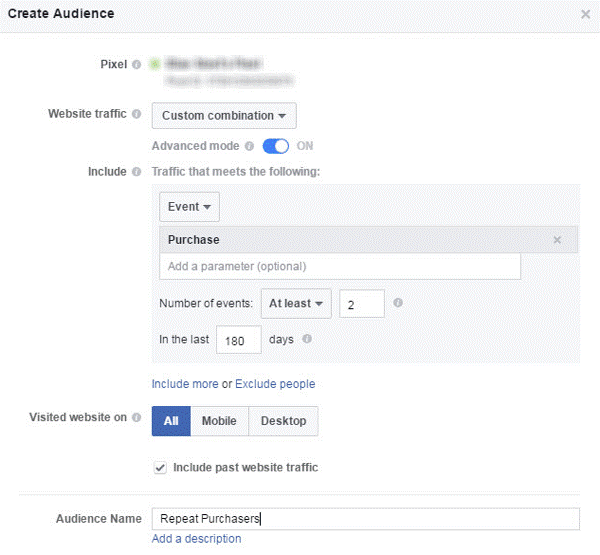Click the Audience Name field
600x555 pixels.
[x=365, y=519]
